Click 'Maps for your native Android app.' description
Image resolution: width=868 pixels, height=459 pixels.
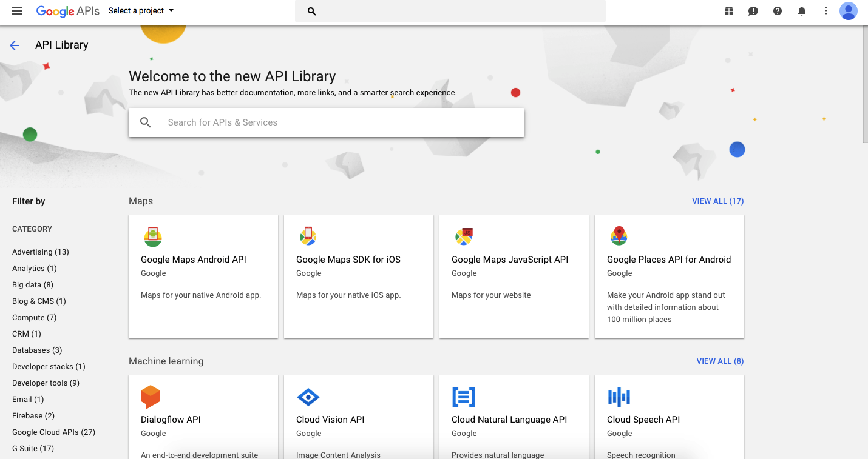pyautogui.click(x=201, y=295)
